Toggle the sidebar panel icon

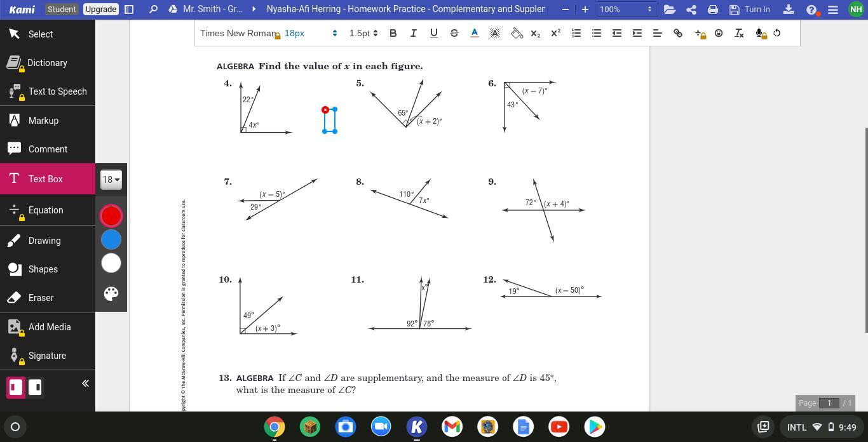pos(129,10)
